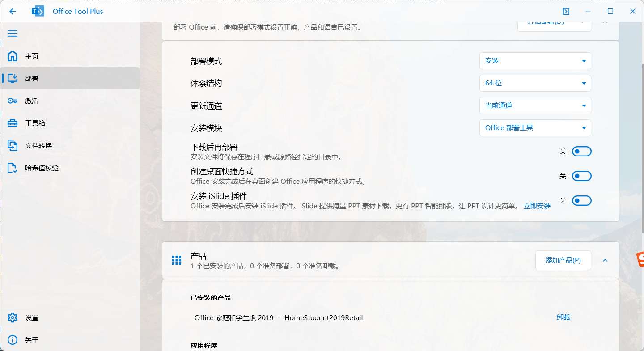Click the 激活 key icon
Screen dimensions: 644x351
[13, 101]
